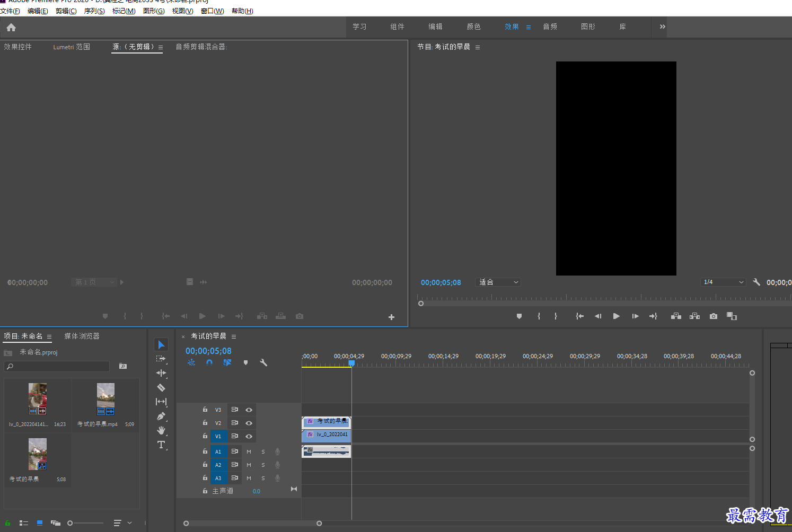
Task: Switch to 学习 workspace
Action: tap(359, 26)
